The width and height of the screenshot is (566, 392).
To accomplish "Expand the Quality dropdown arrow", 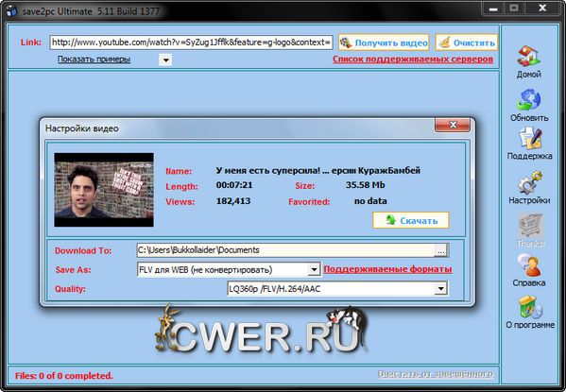I will (440, 288).
